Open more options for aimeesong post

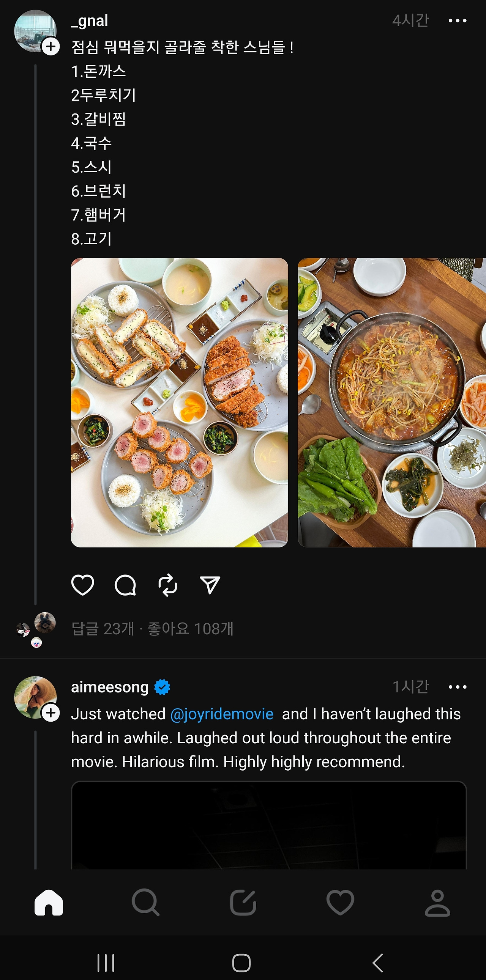click(x=457, y=687)
